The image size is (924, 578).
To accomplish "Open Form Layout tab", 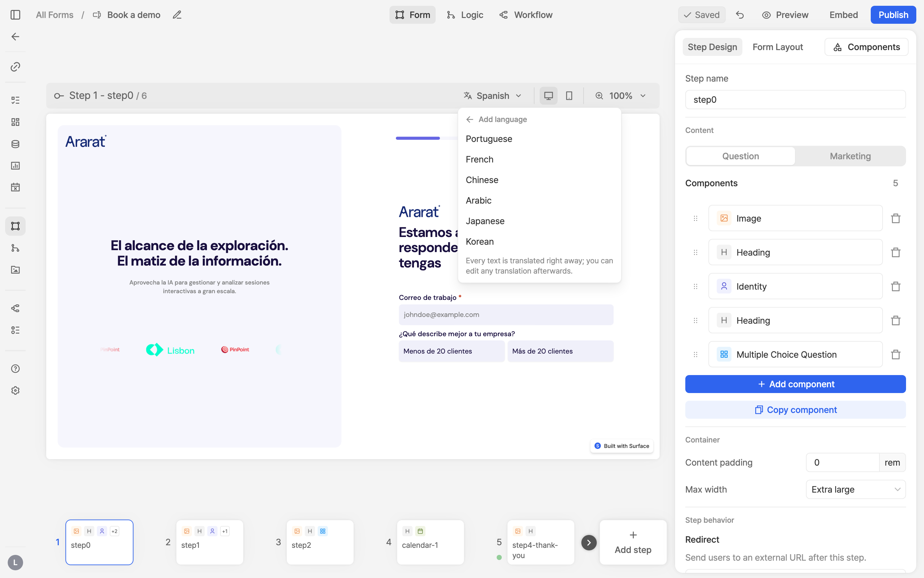I will point(777,47).
